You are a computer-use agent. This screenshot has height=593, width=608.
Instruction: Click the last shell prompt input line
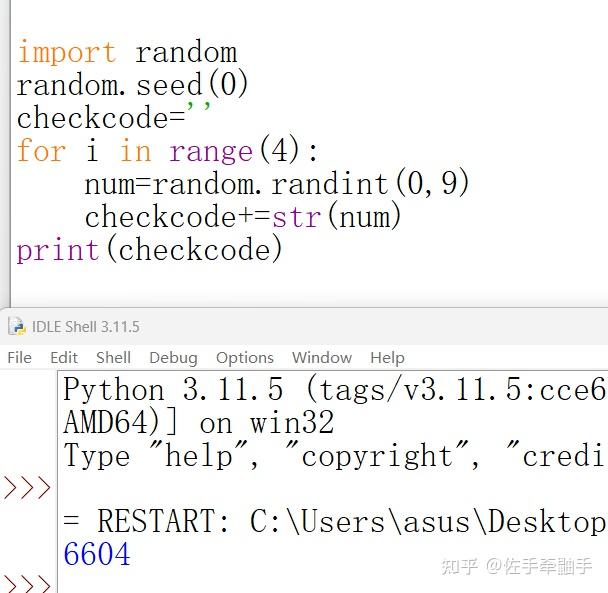[333, 582]
